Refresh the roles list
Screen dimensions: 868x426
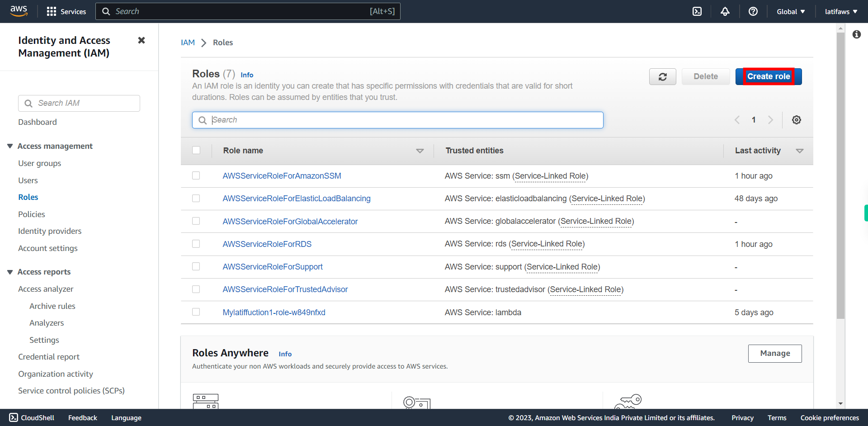663,76
